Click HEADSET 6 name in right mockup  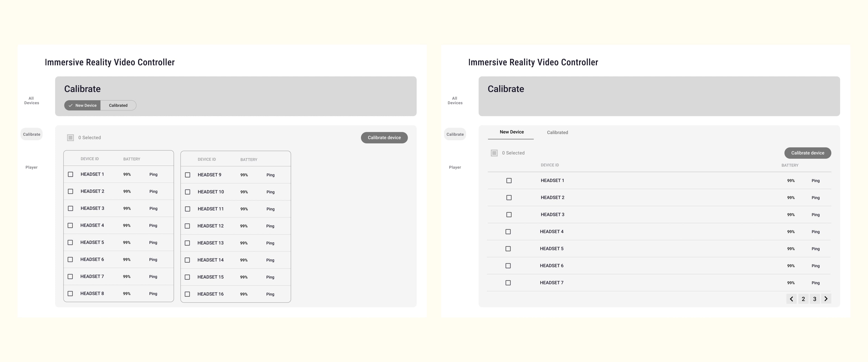pyautogui.click(x=552, y=266)
